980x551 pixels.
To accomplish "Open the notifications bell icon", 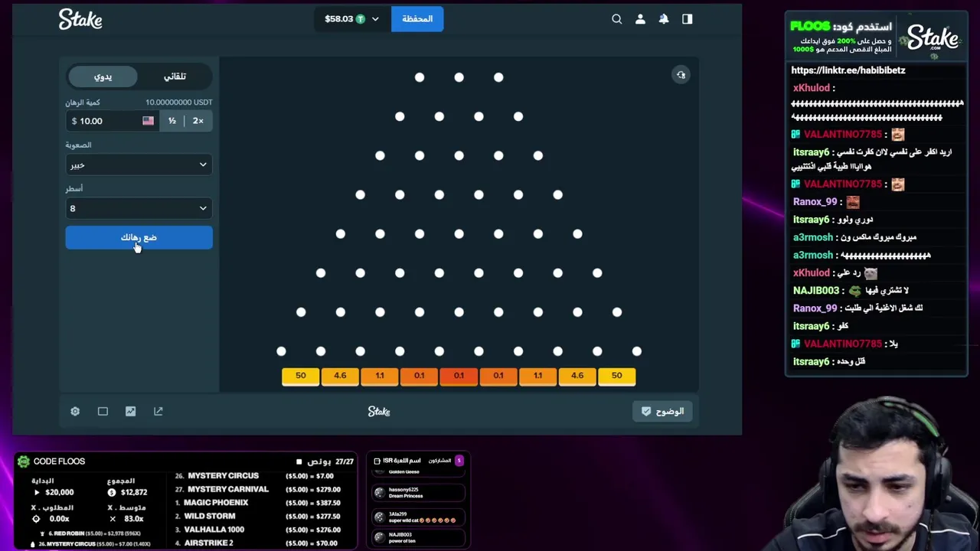I will (664, 19).
